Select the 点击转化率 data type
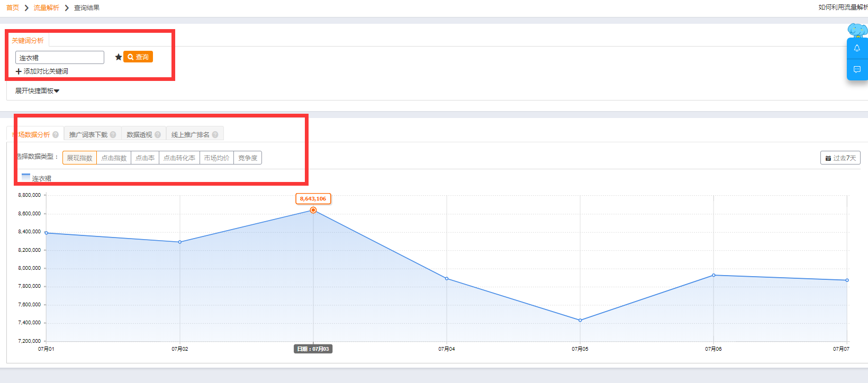This screenshot has width=868, height=383. (x=179, y=158)
